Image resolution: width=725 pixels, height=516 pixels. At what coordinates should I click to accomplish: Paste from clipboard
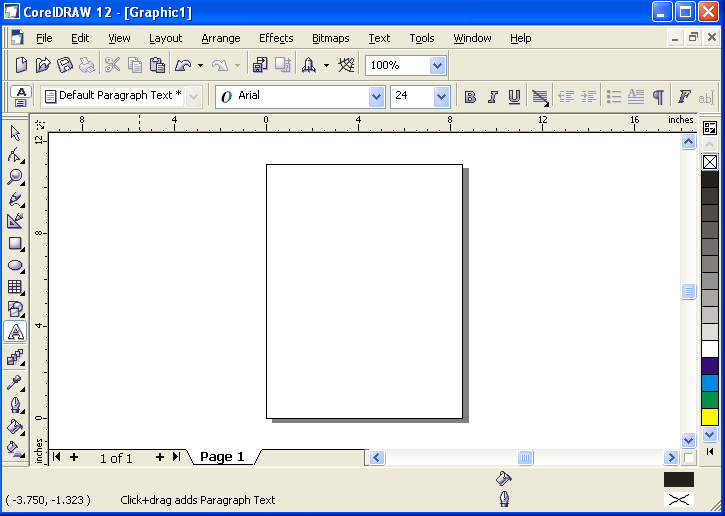point(157,65)
